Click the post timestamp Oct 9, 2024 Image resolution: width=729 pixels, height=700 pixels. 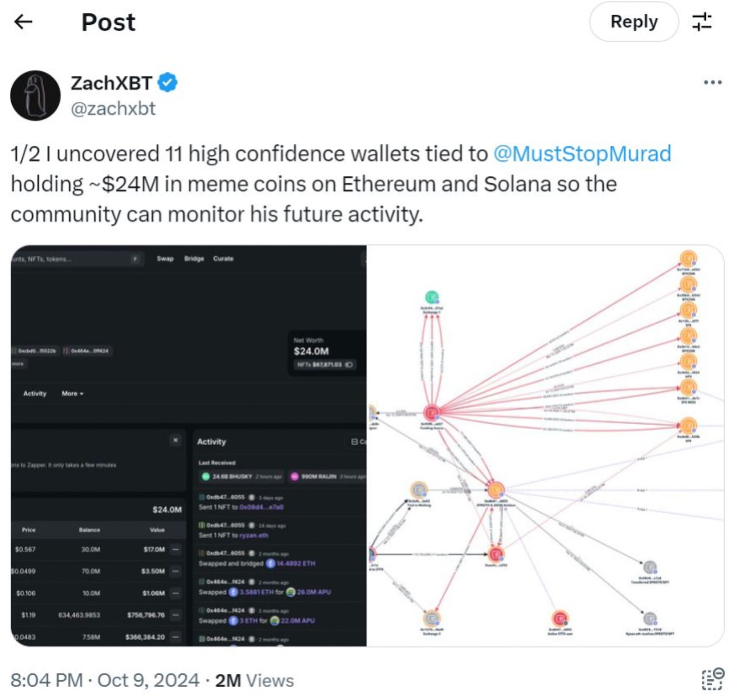[148, 680]
